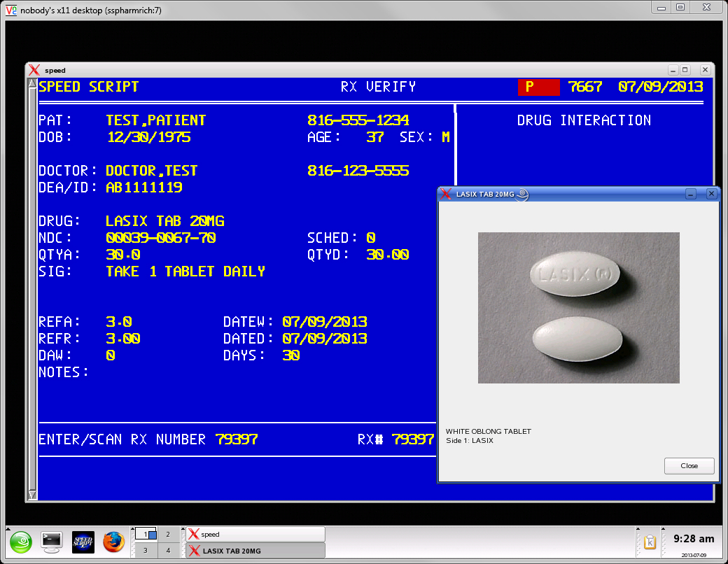Select the SIG text "TAKE 1 TABLET DAILY"
728x564 pixels.
tap(185, 271)
